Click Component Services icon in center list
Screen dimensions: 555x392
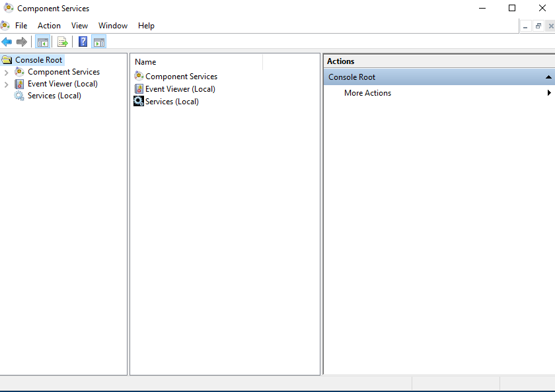click(139, 76)
